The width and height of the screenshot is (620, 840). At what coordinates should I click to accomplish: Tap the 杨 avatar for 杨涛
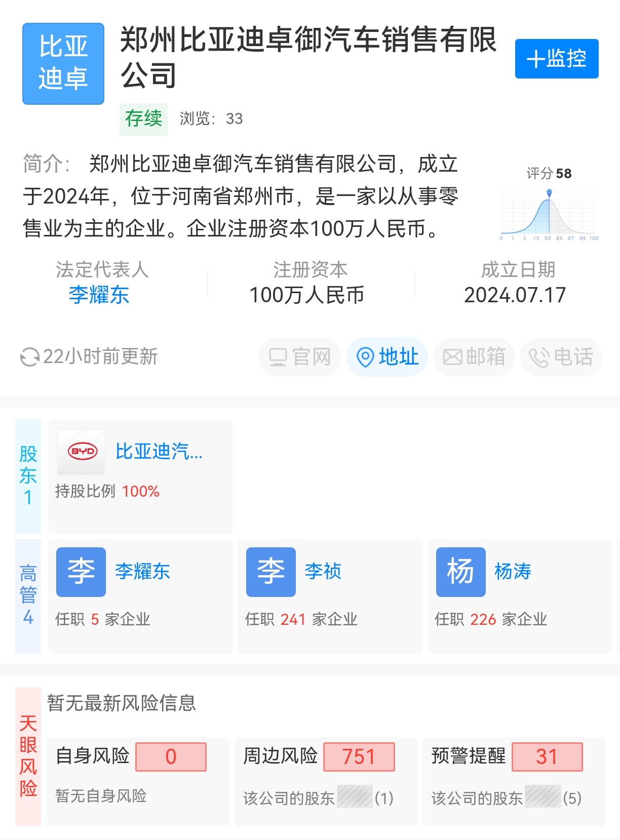tap(461, 572)
